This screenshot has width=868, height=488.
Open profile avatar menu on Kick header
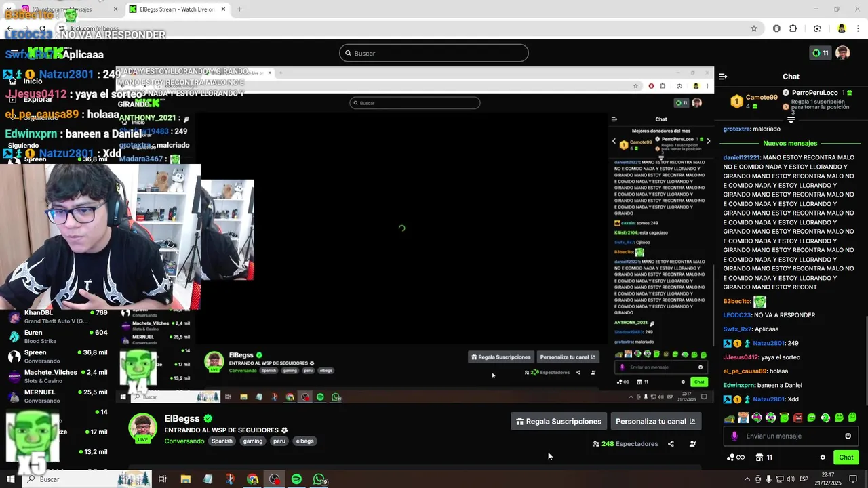coord(843,53)
